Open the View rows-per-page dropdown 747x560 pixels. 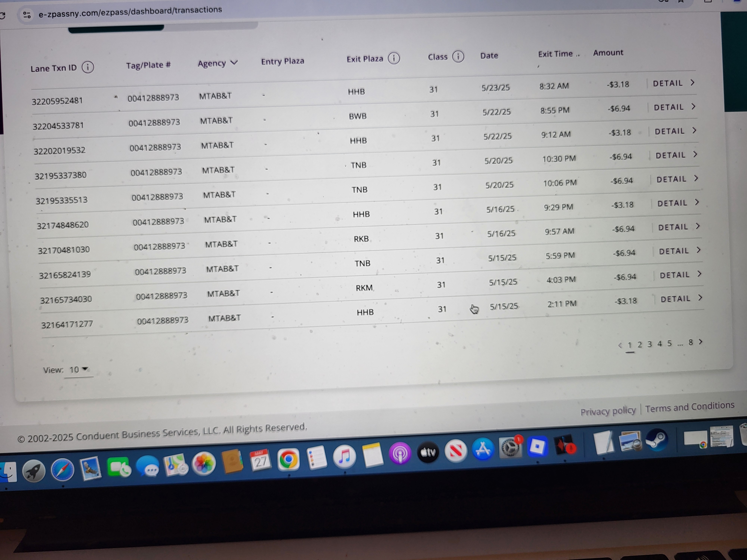79,370
